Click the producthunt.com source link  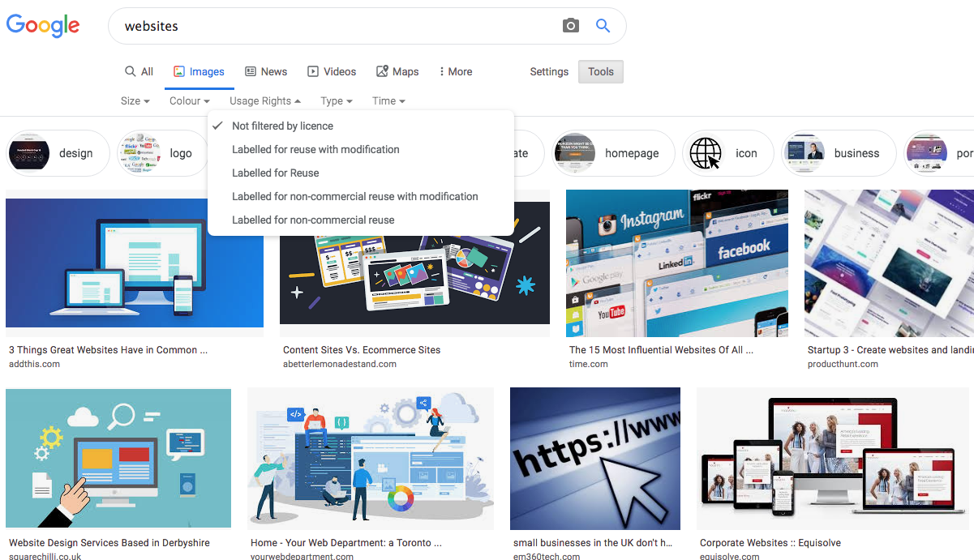[x=843, y=364]
